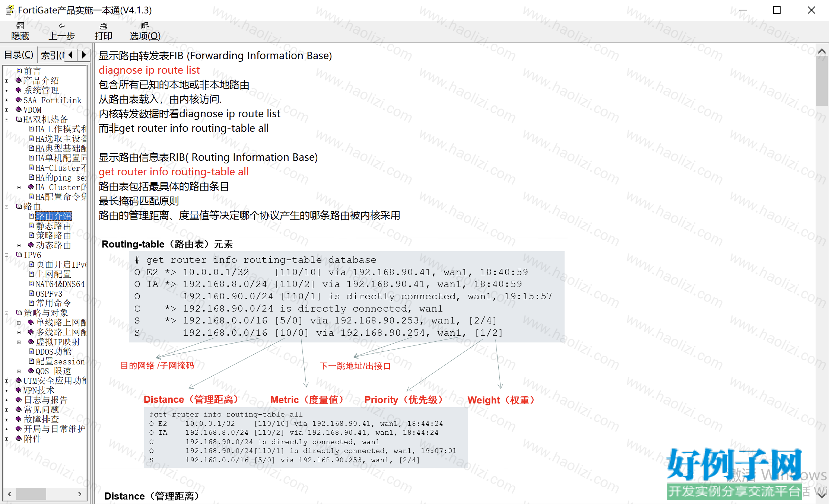Click the book icon beside 日志与报告
Screen dimensions: 829x504
(x=19, y=400)
